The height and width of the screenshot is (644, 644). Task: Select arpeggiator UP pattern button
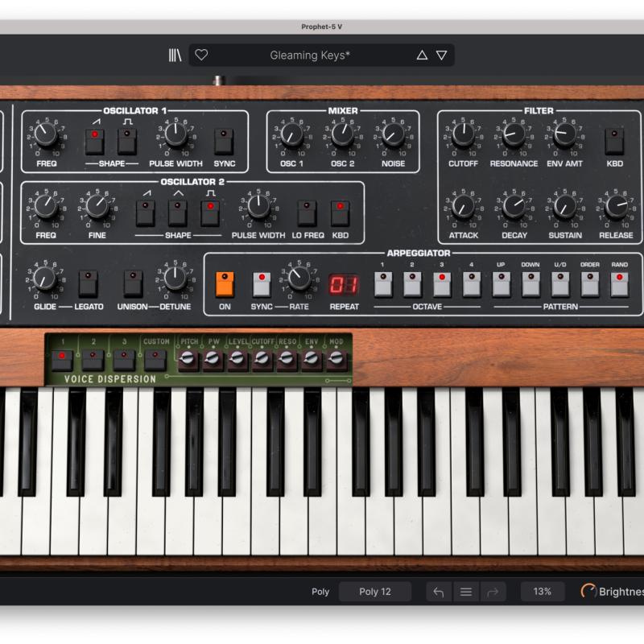[x=501, y=284]
